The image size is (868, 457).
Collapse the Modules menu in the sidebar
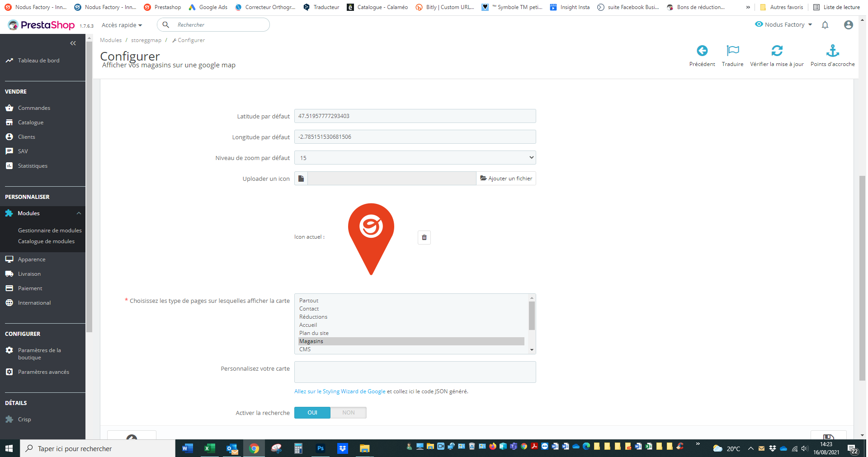click(79, 213)
